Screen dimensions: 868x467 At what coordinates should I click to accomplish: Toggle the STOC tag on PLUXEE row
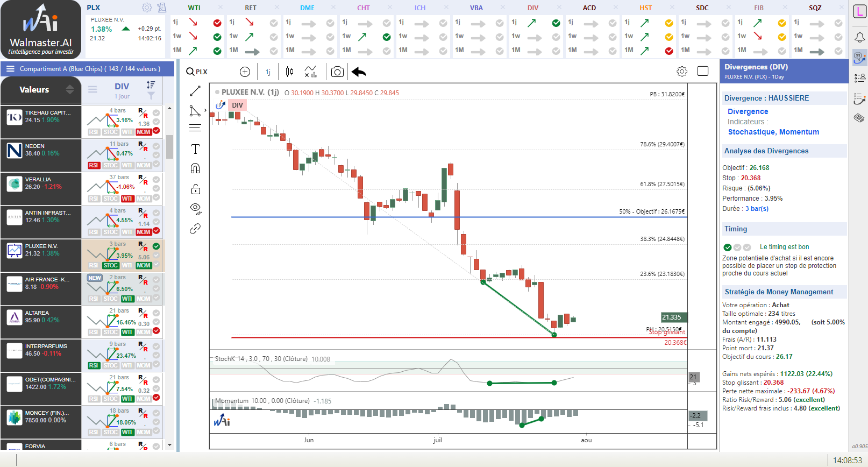[x=111, y=265]
